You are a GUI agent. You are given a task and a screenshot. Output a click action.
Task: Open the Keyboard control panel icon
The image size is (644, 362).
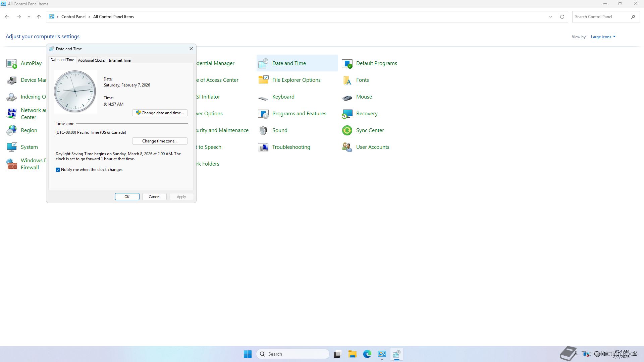point(263,97)
